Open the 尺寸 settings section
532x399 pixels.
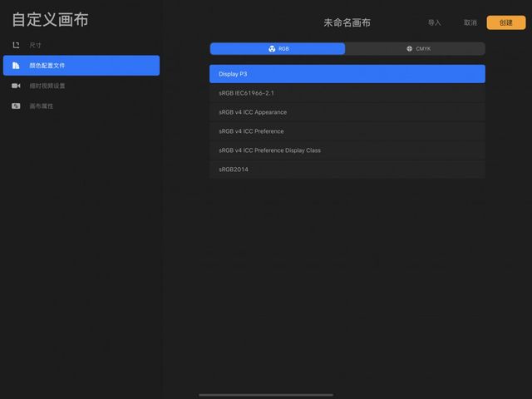pyautogui.click(x=81, y=45)
